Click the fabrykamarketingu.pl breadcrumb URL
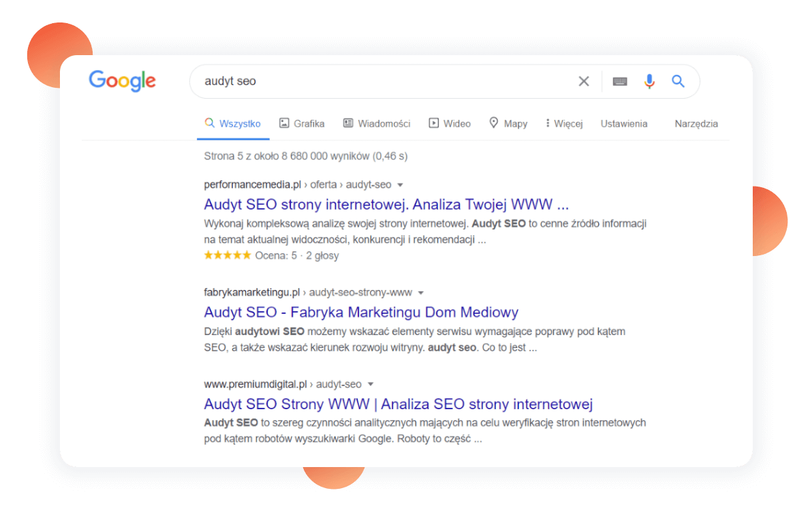The image size is (812, 512). click(308, 293)
